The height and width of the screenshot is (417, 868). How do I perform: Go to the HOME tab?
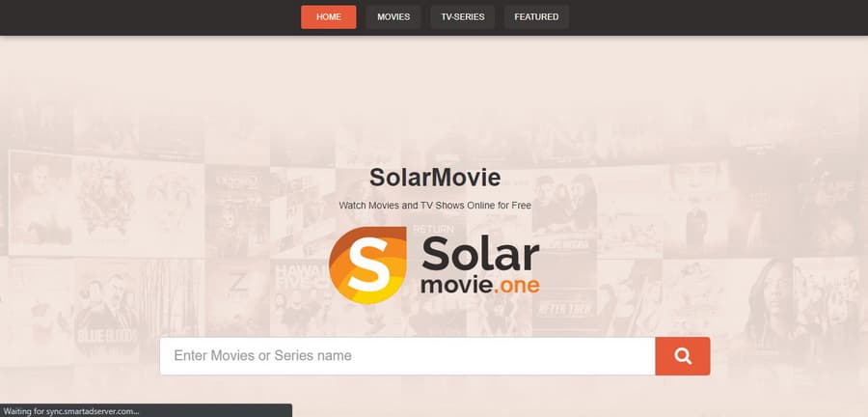click(328, 16)
